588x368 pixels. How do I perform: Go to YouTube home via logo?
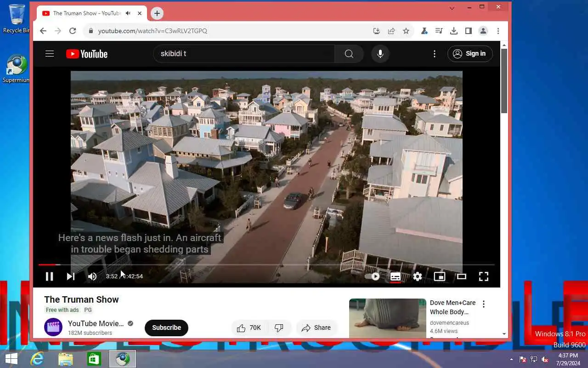[x=86, y=54]
